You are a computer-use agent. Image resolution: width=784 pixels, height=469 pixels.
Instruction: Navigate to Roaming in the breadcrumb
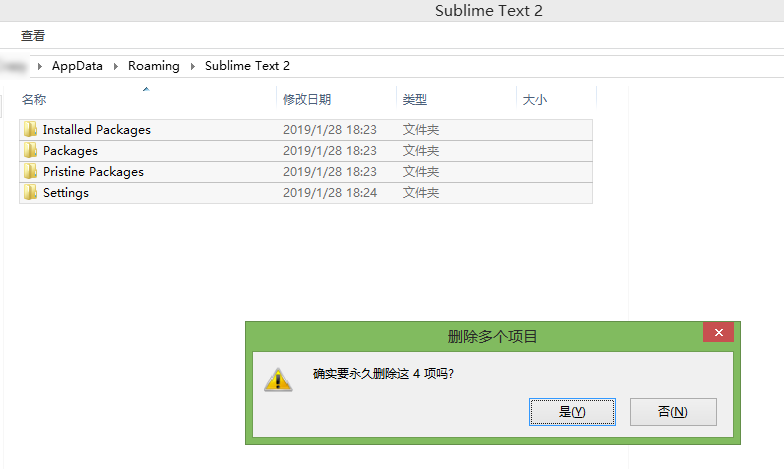point(154,66)
